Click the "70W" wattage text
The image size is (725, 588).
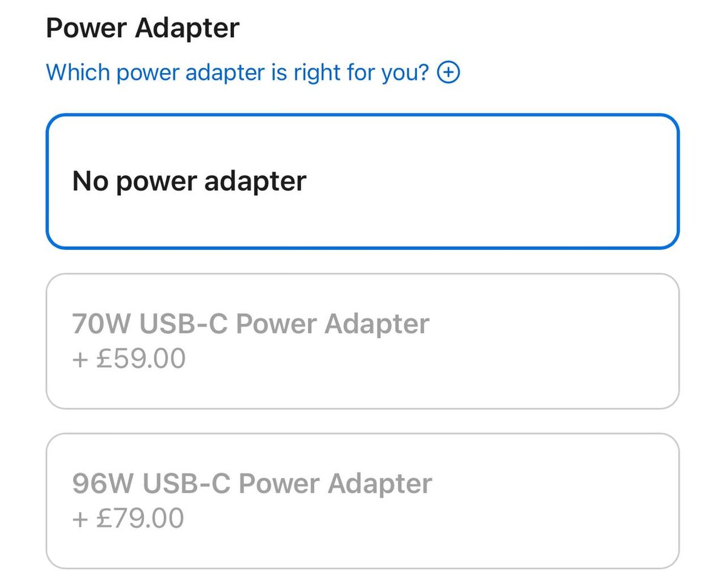coord(101,324)
